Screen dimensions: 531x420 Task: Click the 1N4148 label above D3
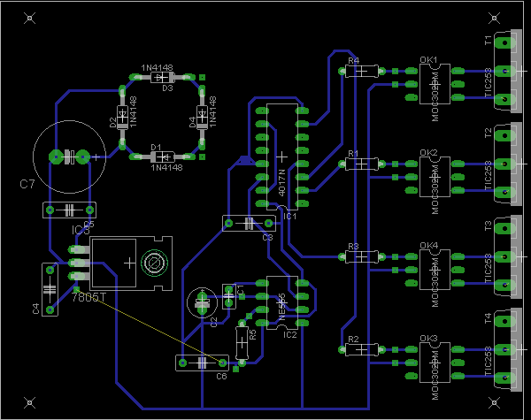click(x=158, y=68)
